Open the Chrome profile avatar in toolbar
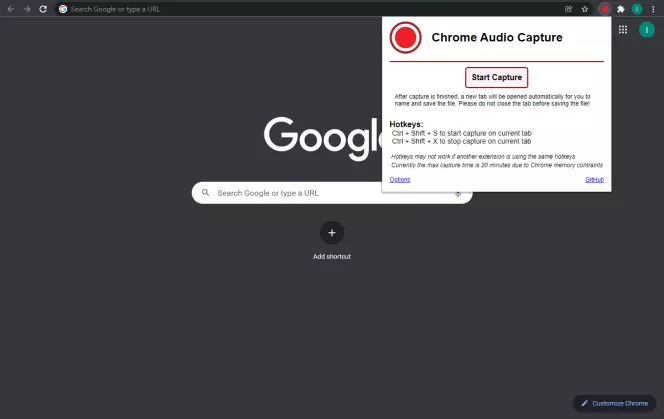Viewport: 664px width, 419px height. [x=637, y=9]
